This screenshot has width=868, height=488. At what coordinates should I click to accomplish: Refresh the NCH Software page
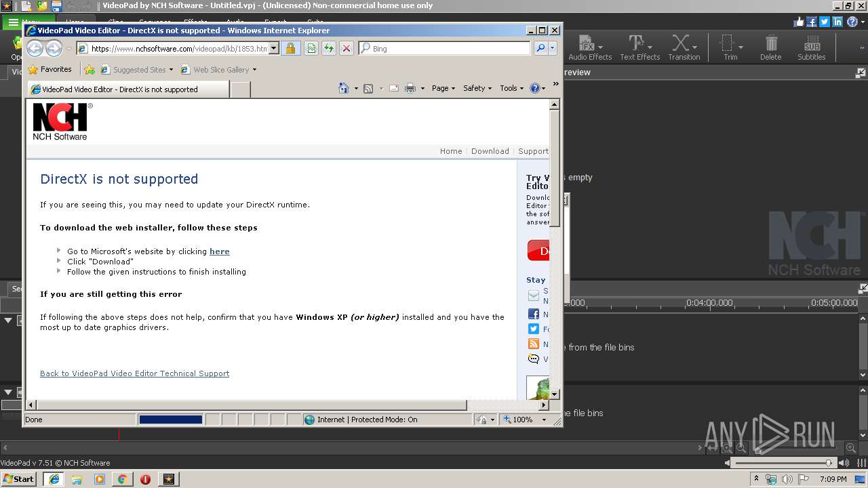(x=328, y=48)
